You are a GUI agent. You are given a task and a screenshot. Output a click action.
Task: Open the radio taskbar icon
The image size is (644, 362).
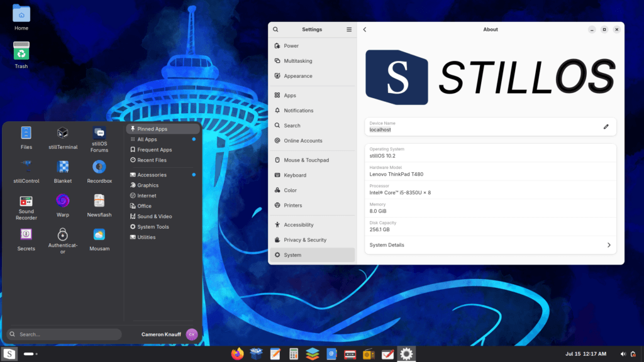pos(369,354)
